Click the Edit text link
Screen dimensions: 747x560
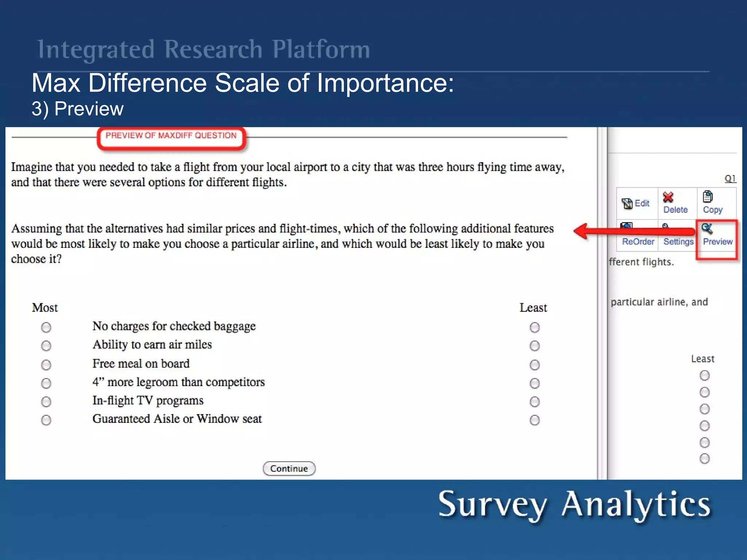coord(642,203)
